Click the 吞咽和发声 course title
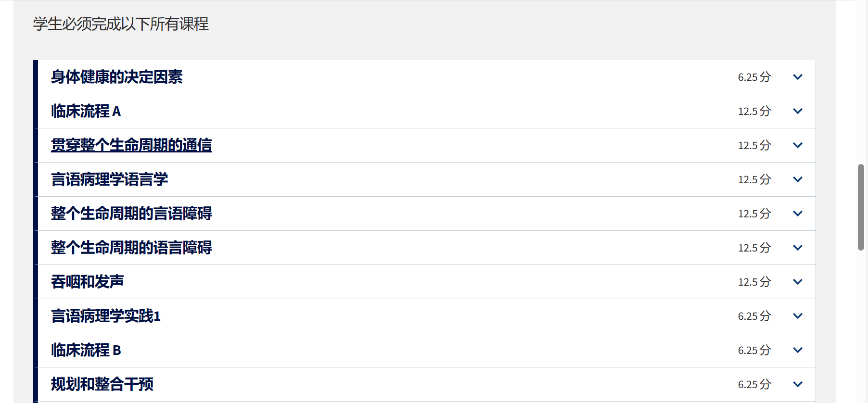868x403 pixels. click(x=88, y=282)
